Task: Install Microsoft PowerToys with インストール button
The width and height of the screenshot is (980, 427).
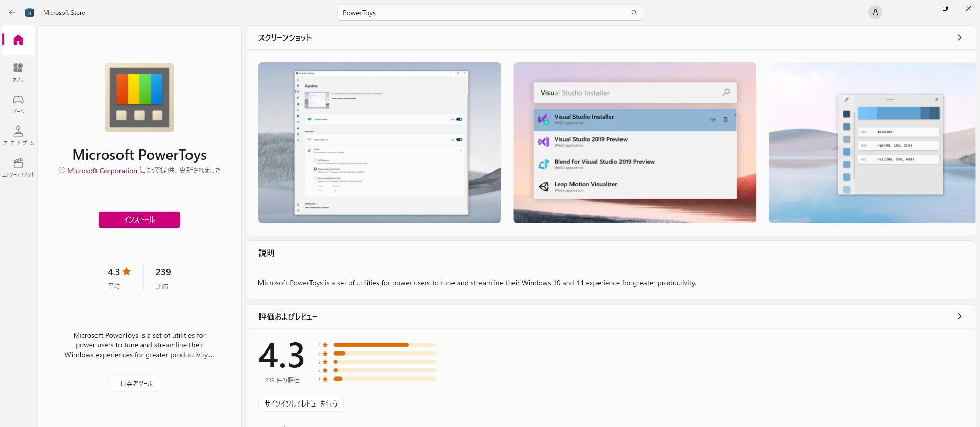Action: pyautogui.click(x=139, y=220)
